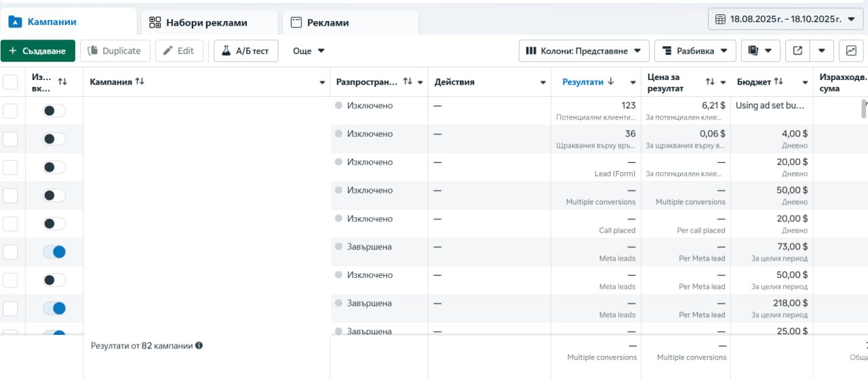Click the 4,00 $ daily budget cell
The image size is (868, 379).
coord(795,134)
